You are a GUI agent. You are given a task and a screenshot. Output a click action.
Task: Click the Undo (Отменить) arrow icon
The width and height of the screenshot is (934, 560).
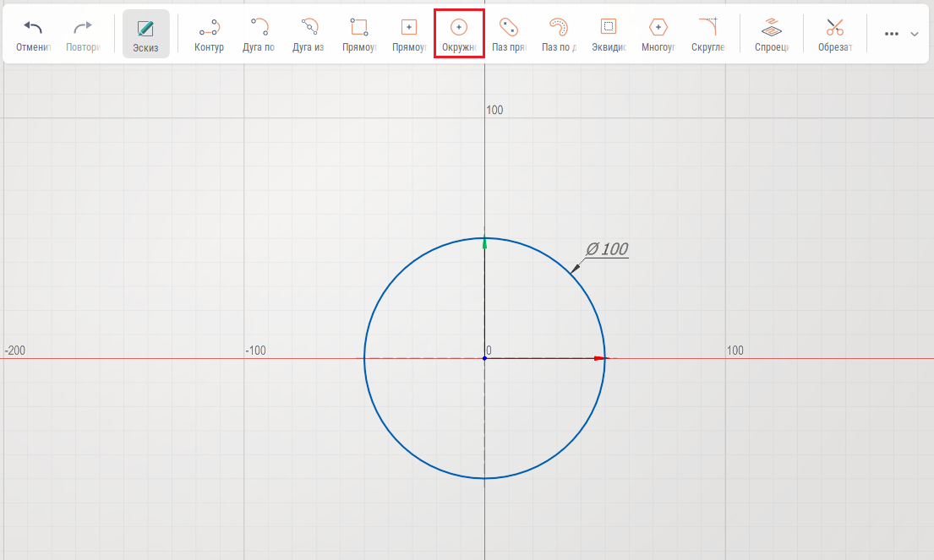click(33, 28)
